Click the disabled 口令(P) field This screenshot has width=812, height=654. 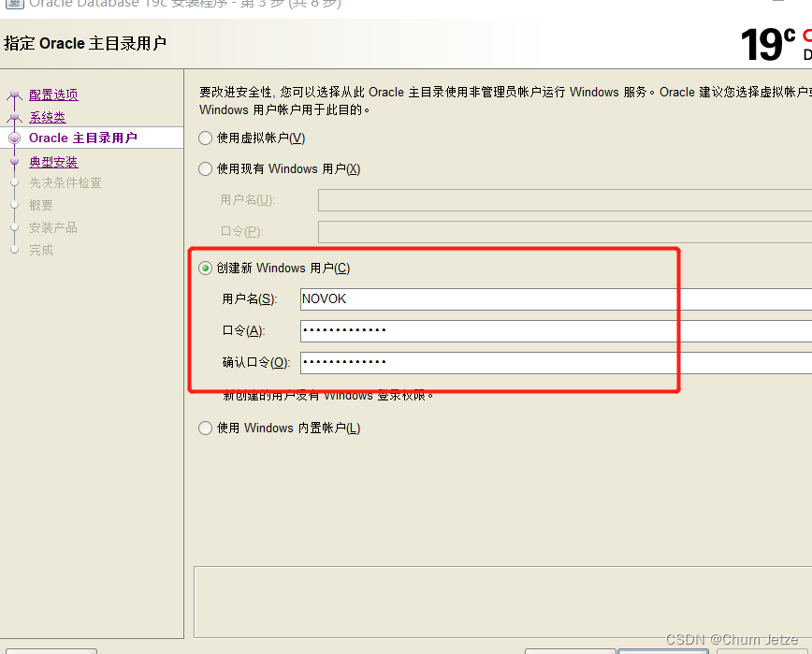click(x=565, y=231)
